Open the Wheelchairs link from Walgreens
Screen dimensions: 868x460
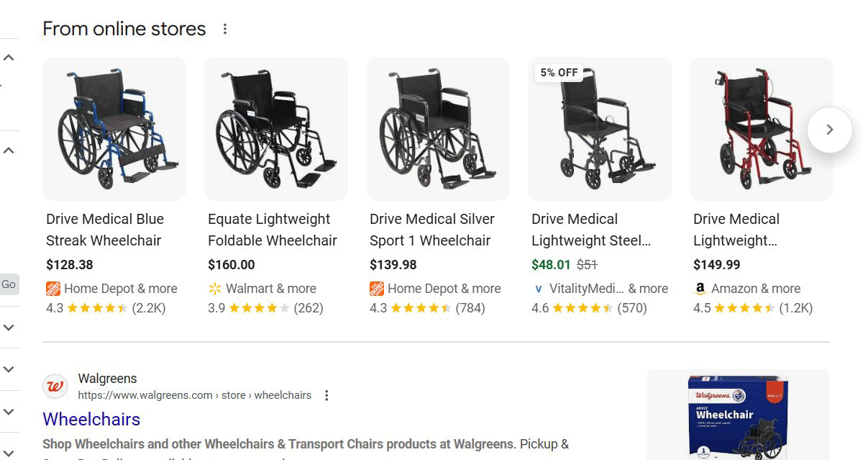pos(91,419)
